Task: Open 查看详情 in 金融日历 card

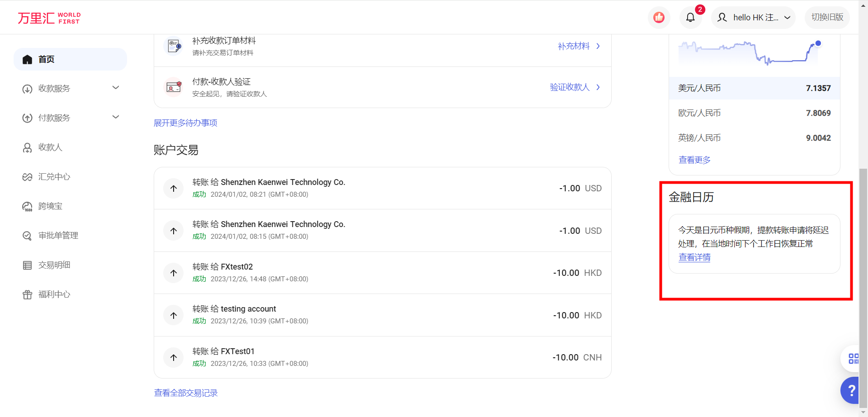Action: [x=694, y=257]
